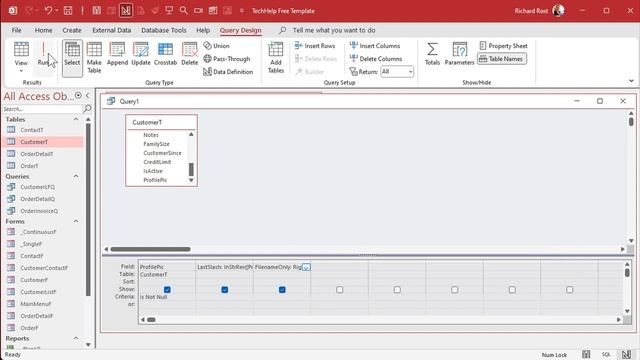Screen dimensions: 640x360
Task: Open the query Parameters dialog
Action: coord(459,54)
